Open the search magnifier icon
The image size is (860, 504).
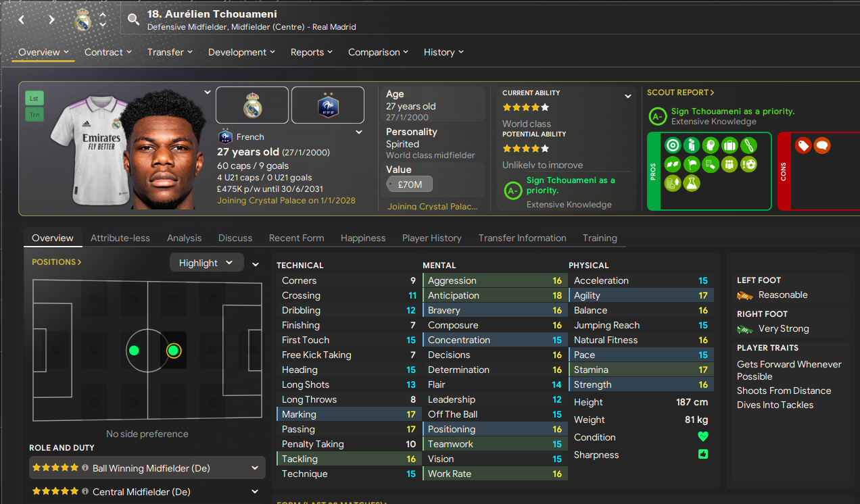[x=133, y=20]
